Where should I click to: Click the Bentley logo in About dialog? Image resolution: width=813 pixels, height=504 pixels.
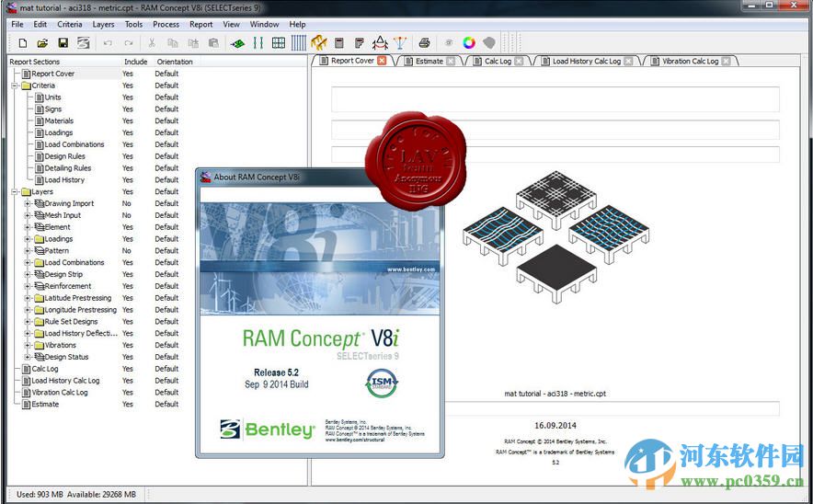pos(268,430)
